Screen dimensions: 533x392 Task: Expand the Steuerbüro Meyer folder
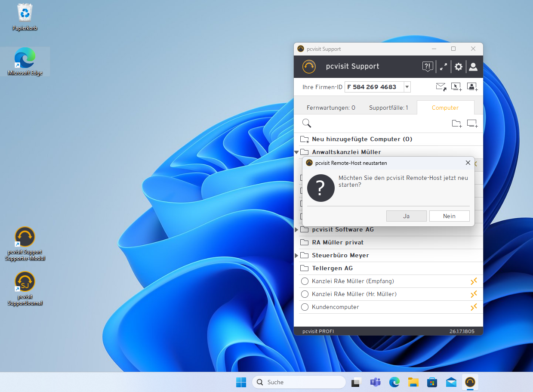[x=296, y=256]
